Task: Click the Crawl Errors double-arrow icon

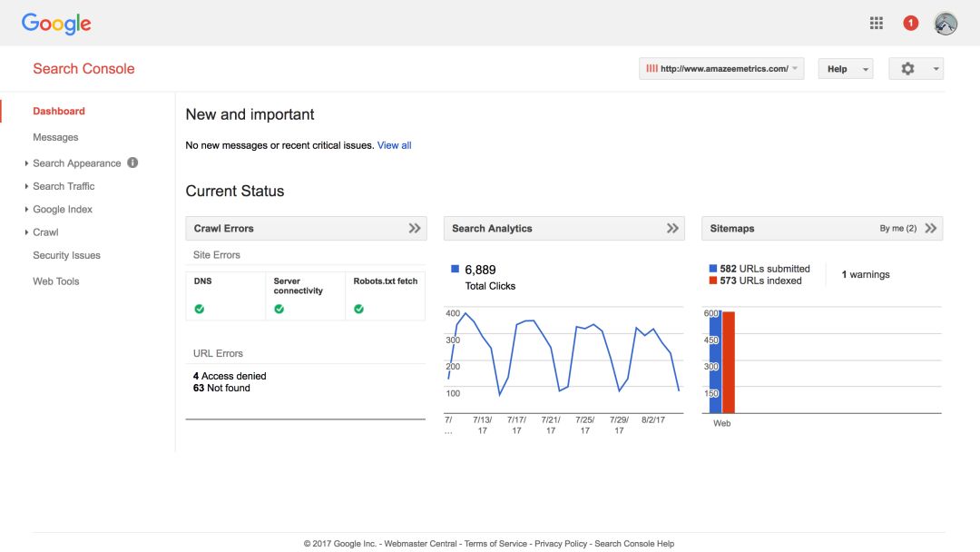Action: (415, 229)
